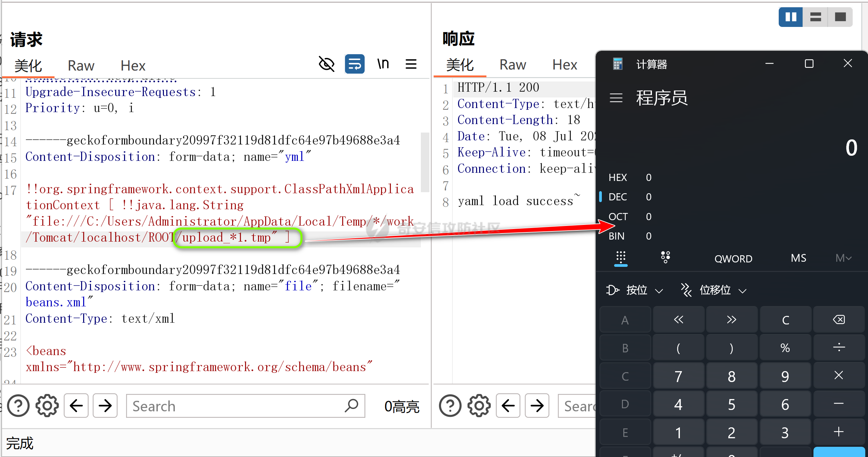Click the HTTP/1.1 200 status line

(498, 87)
